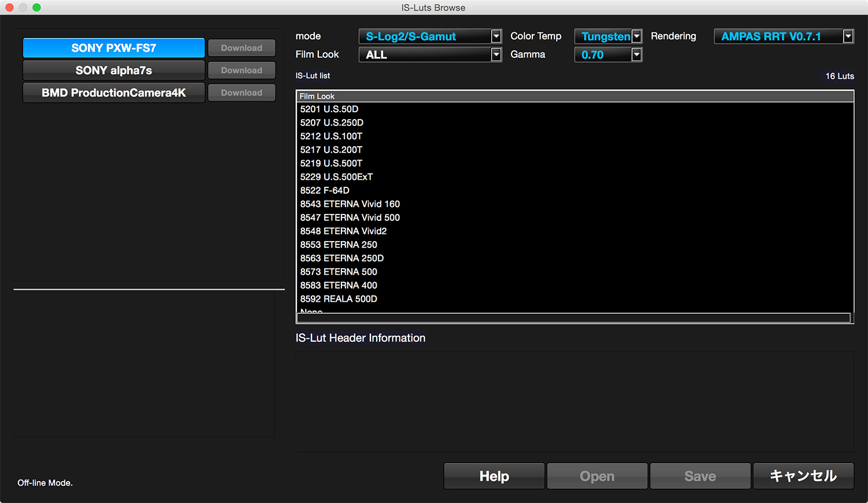
Task: Select 5219 U.S.500T LUT entry
Action: pyautogui.click(x=331, y=164)
